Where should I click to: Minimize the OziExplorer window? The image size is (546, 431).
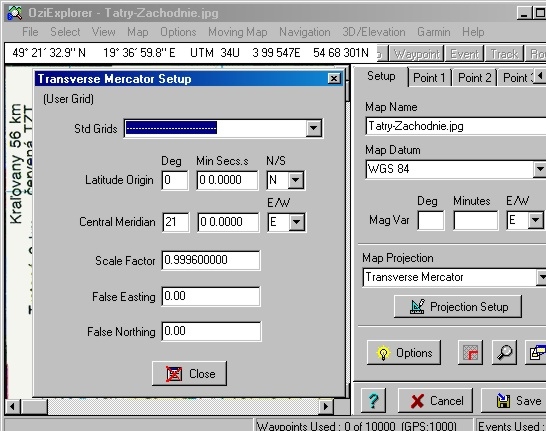pos(524,13)
